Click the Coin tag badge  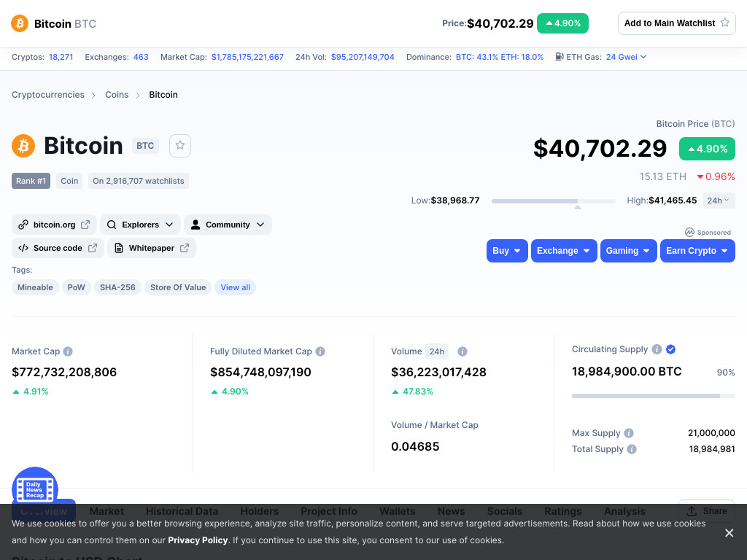pos(69,181)
